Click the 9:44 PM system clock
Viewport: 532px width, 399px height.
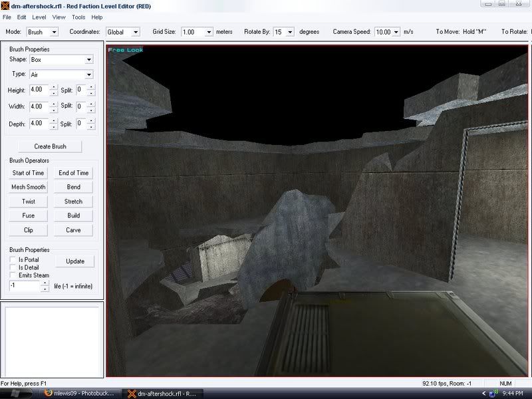tap(513, 394)
